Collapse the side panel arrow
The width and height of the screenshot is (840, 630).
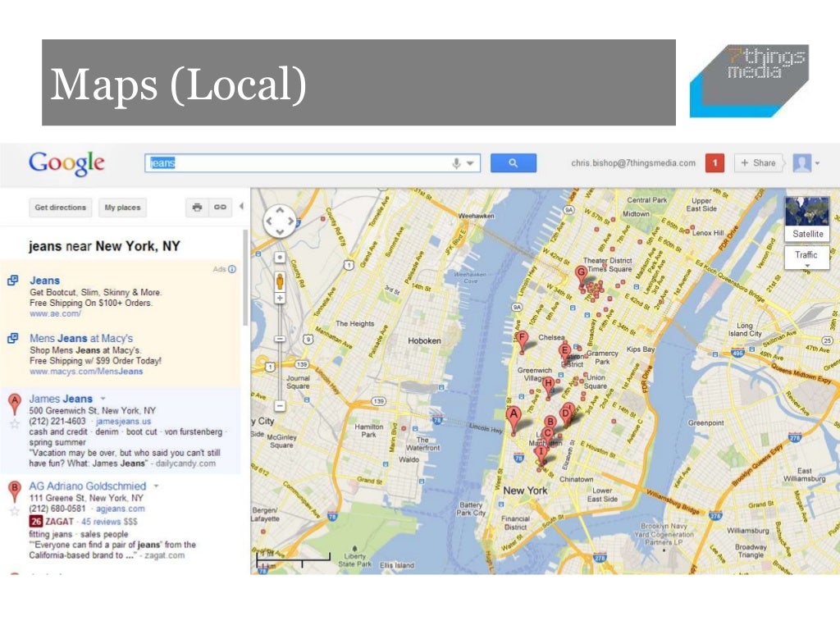241,206
